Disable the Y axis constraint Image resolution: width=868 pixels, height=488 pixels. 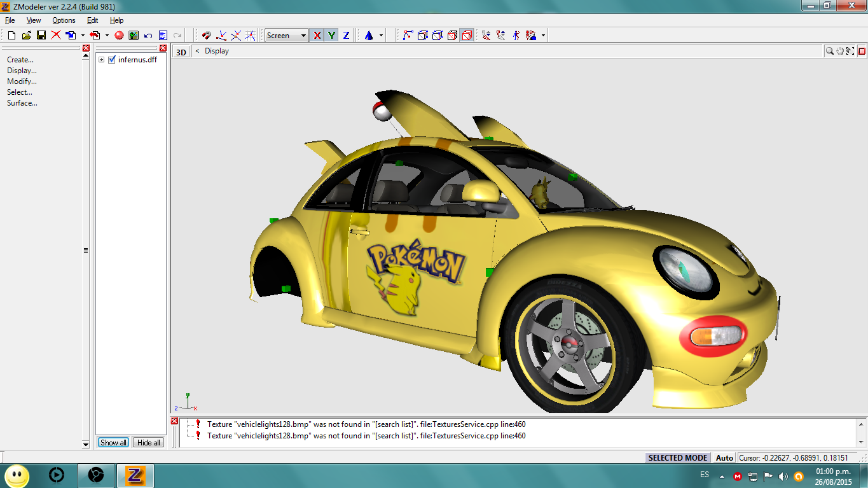point(331,36)
